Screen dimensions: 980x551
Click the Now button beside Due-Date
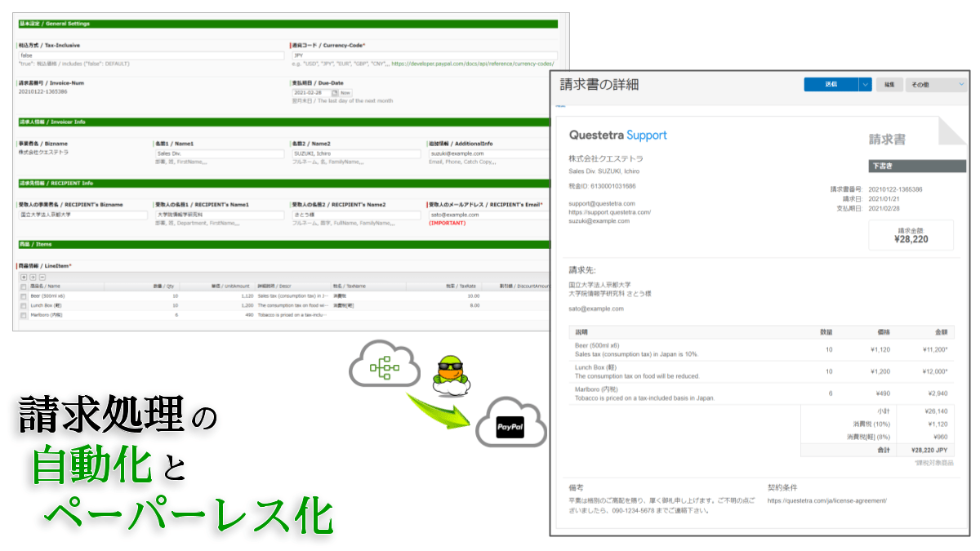345,93
